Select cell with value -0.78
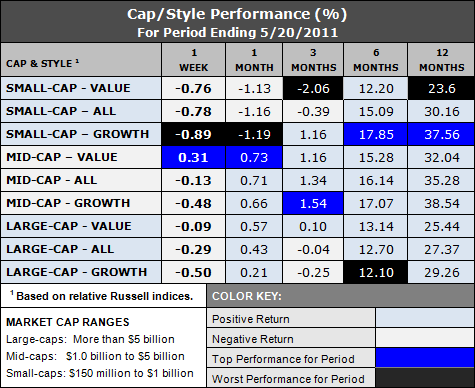The height and width of the screenshot is (388, 475). [x=194, y=111]
